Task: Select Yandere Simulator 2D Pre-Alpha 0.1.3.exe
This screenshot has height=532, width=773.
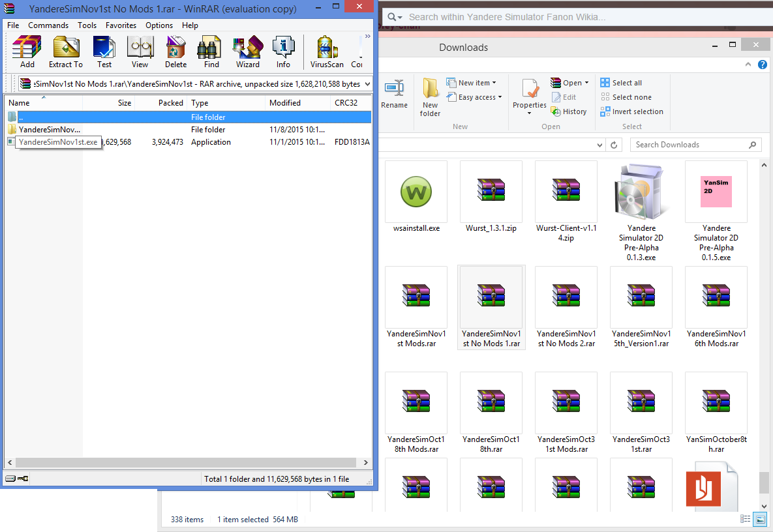Action: [x=641, y=212]
